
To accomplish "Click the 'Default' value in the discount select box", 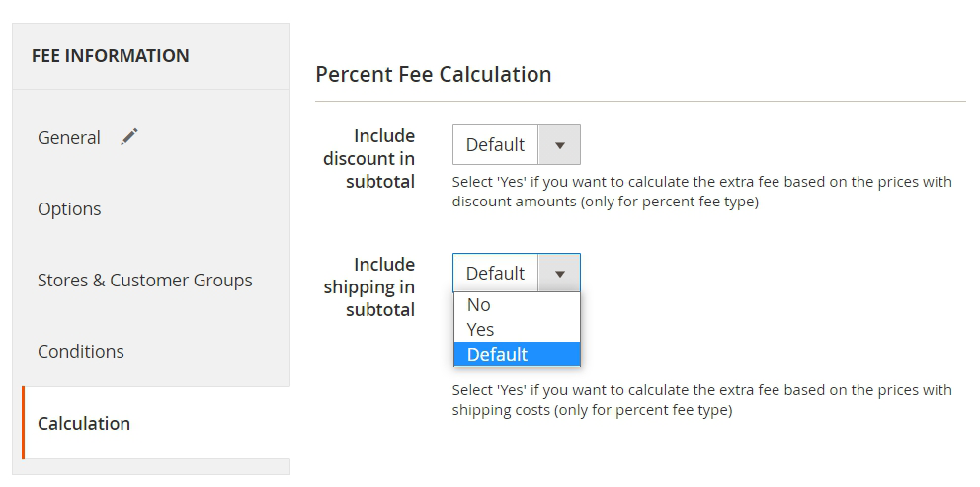I will [495, 145].
